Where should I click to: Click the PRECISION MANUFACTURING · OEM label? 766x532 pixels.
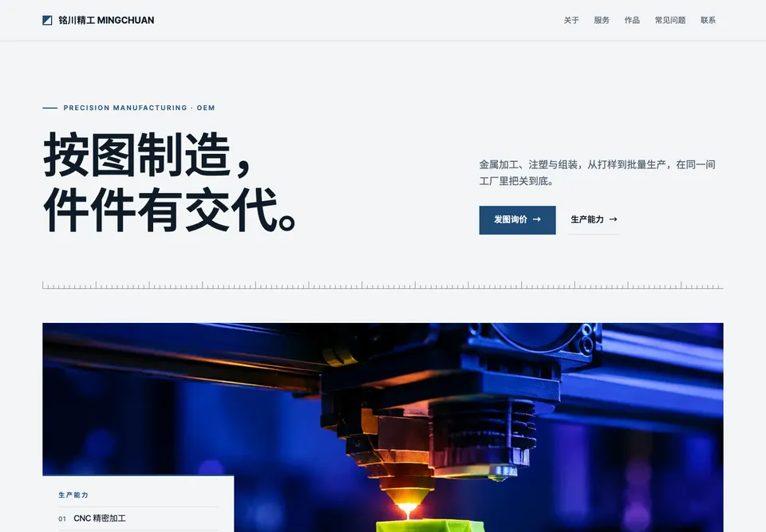tap(129, 108)
